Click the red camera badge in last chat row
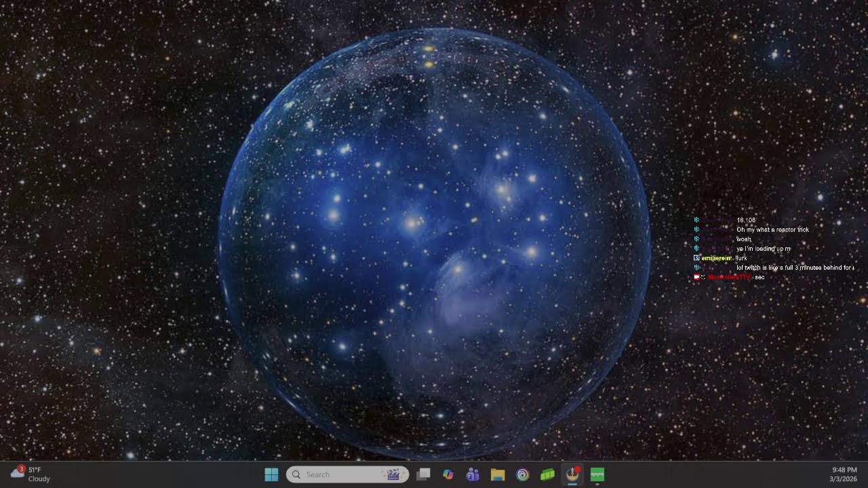Screen dimensions: 868x488 pyautogui.click(x=696, y=277)
